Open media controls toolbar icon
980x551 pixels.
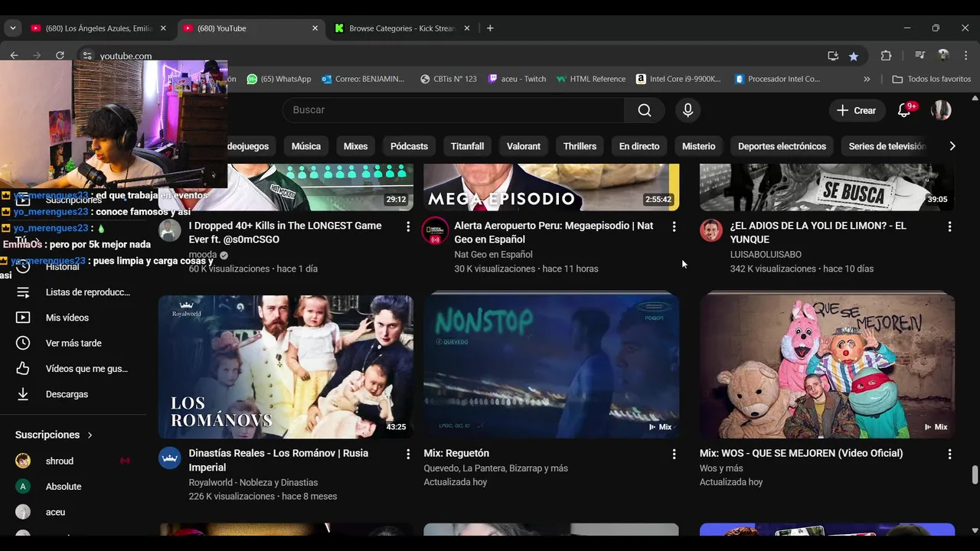[x=920, y=56]
